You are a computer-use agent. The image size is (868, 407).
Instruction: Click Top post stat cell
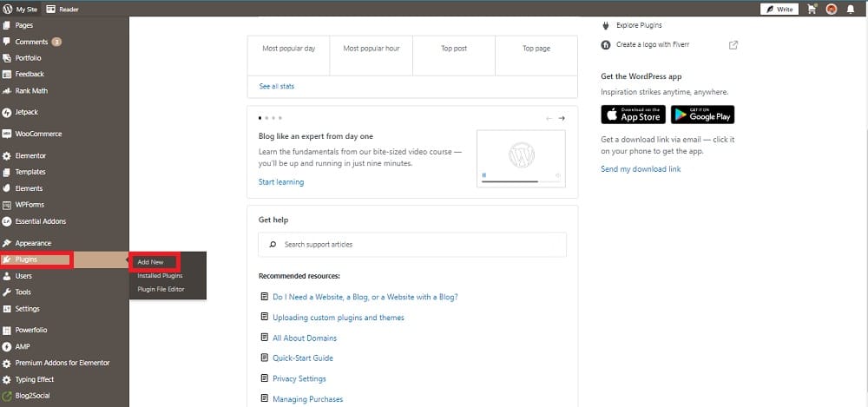454,56
